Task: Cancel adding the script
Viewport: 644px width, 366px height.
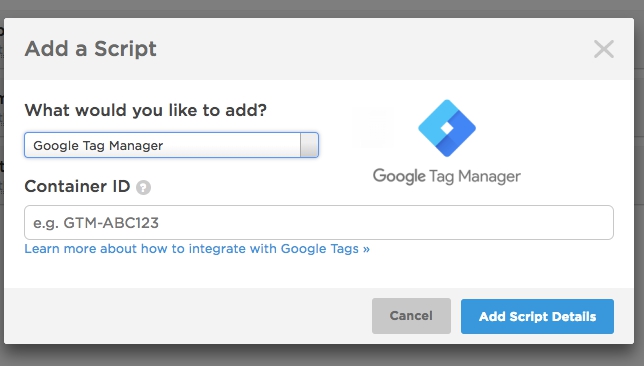Action: 411,316
